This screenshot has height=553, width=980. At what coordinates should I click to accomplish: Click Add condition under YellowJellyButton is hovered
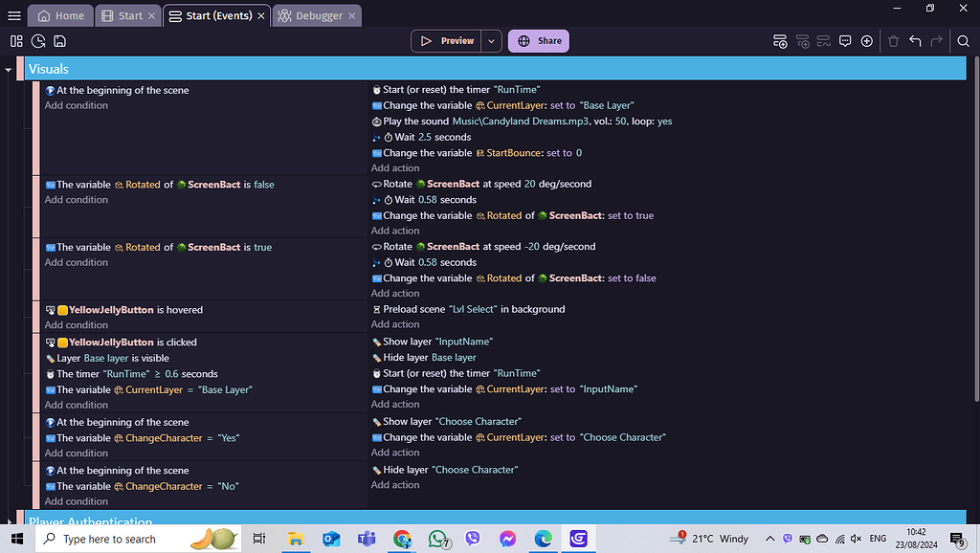(77, 325)
